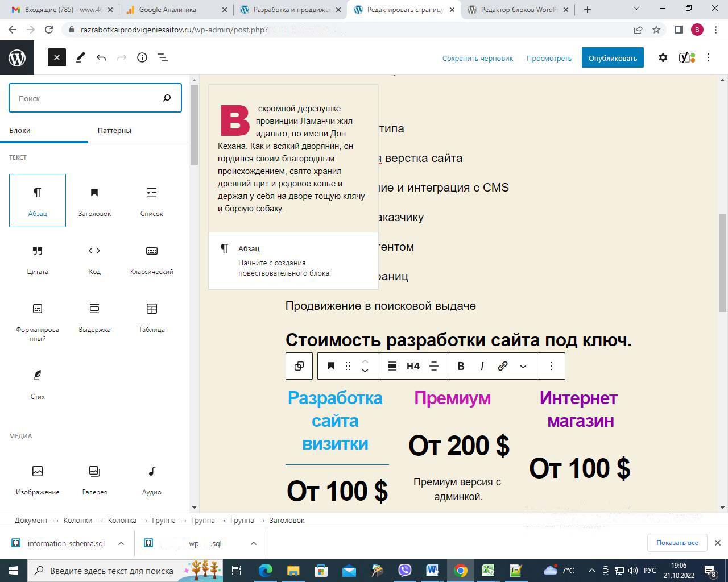
Task: Expand more rich text options chevron
Action: point(523,366)
